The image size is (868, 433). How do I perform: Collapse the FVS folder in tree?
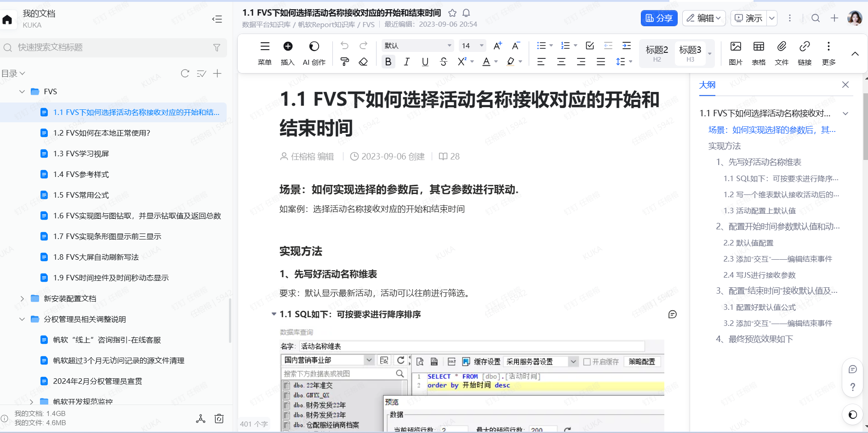22,91
